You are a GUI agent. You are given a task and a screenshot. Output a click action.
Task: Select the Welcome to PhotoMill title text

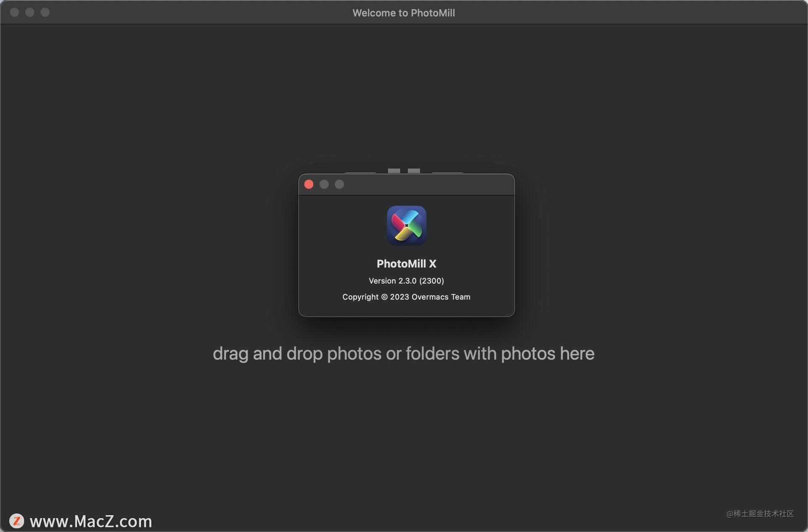tap(404, 13)
